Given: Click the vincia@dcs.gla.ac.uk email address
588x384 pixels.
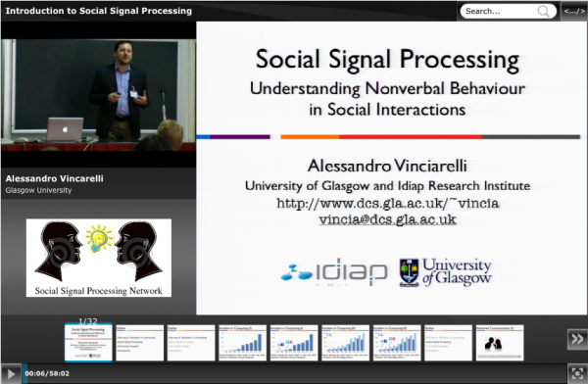Looking at the screenshot, I should pos(388,219).
